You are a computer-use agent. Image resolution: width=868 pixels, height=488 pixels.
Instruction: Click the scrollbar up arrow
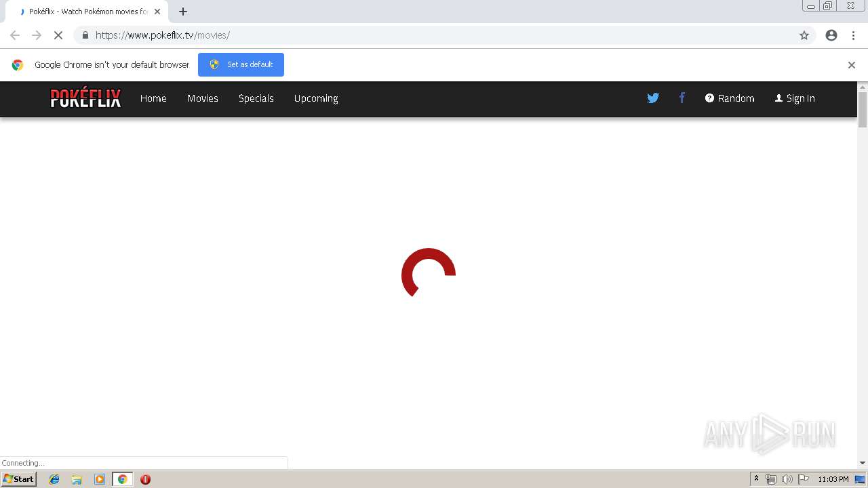coord(863,87)
